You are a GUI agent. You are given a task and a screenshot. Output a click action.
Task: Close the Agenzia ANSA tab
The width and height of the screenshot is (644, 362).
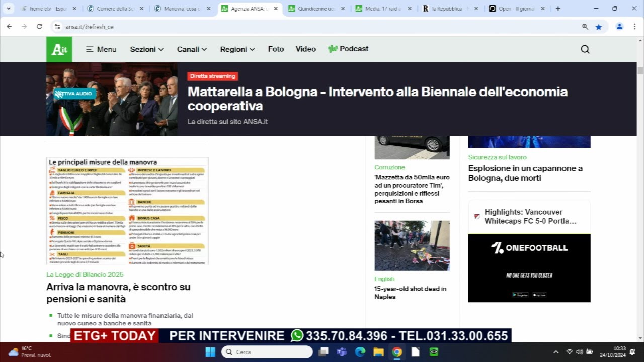276,9
